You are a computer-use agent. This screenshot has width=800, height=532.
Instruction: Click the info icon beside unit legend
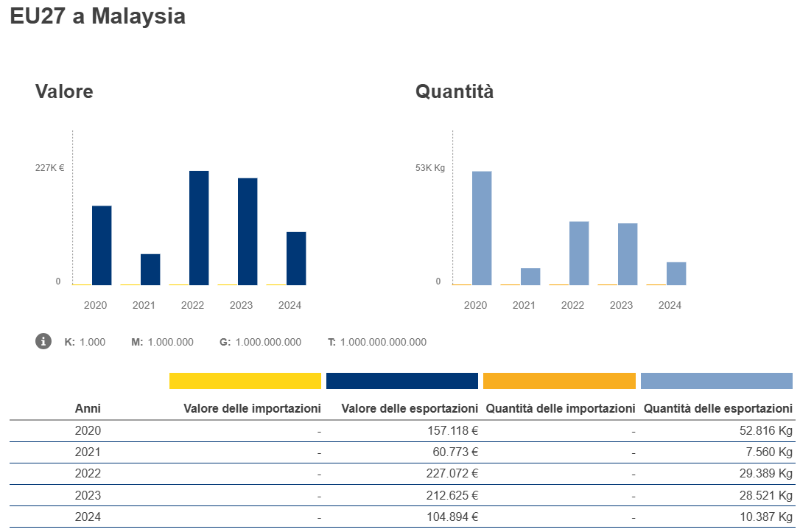43,341
